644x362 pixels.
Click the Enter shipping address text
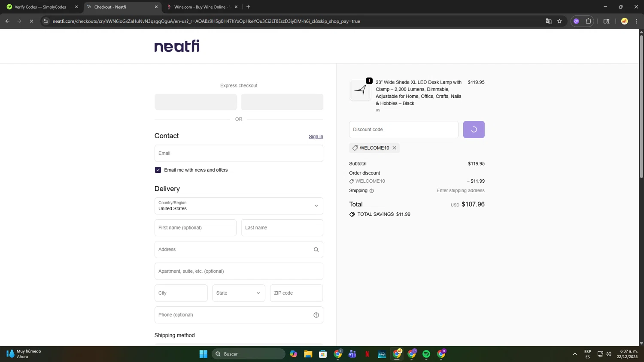pyautogui.click(x=460, y=190)
